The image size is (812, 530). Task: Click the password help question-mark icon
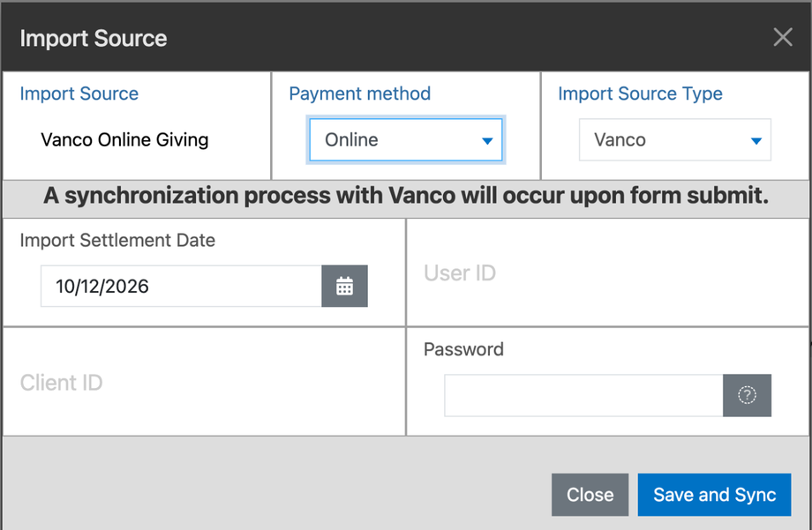point(747,395)
